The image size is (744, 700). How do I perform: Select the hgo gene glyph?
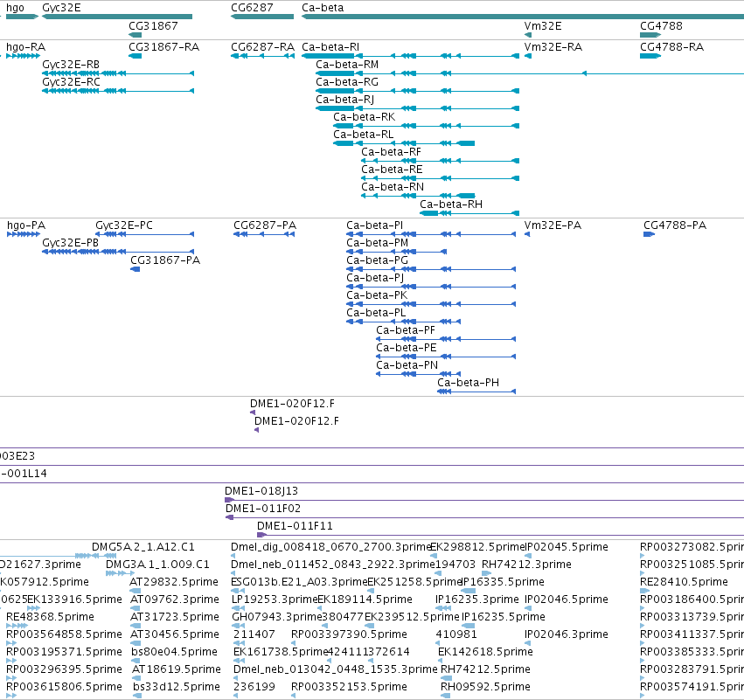[x=22, y=17]
